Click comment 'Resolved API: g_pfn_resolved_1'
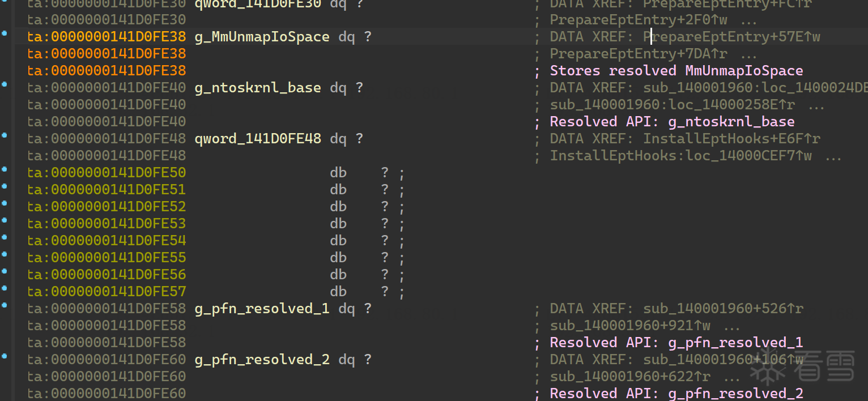 point(676,343)
